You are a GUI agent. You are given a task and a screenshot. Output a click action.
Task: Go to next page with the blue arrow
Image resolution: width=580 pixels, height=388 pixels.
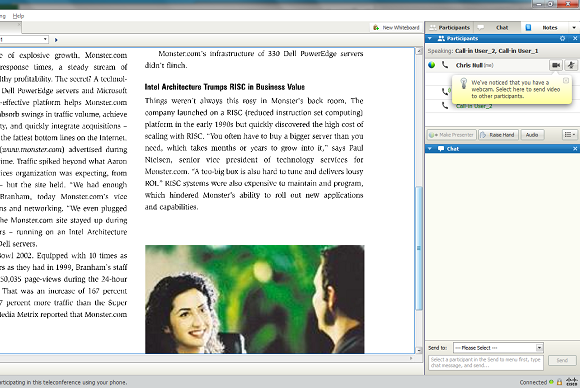(56, 40)
